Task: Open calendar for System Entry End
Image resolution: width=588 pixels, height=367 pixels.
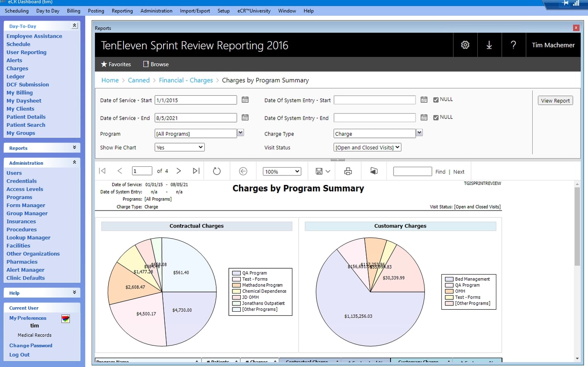Action: click(424, 117)
